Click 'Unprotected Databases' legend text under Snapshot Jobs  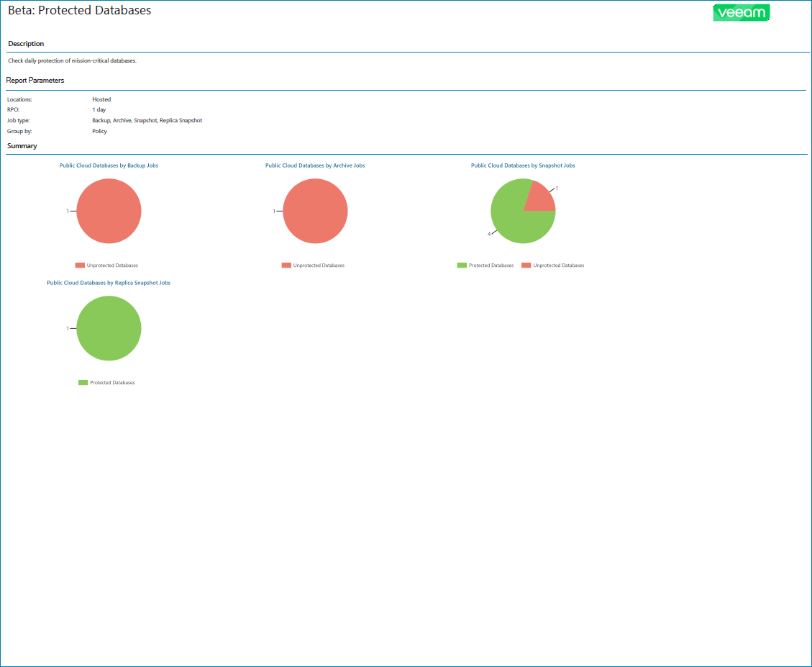558,266
